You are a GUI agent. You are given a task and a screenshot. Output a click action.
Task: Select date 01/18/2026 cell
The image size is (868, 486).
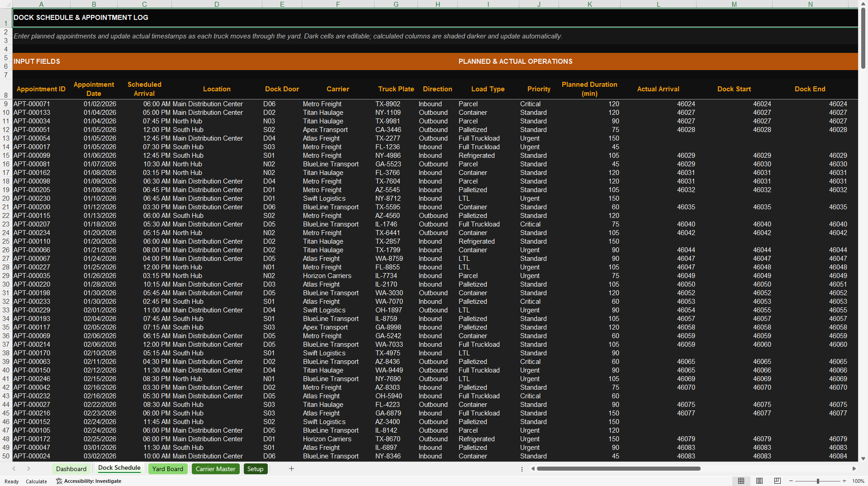coord(94,224)
